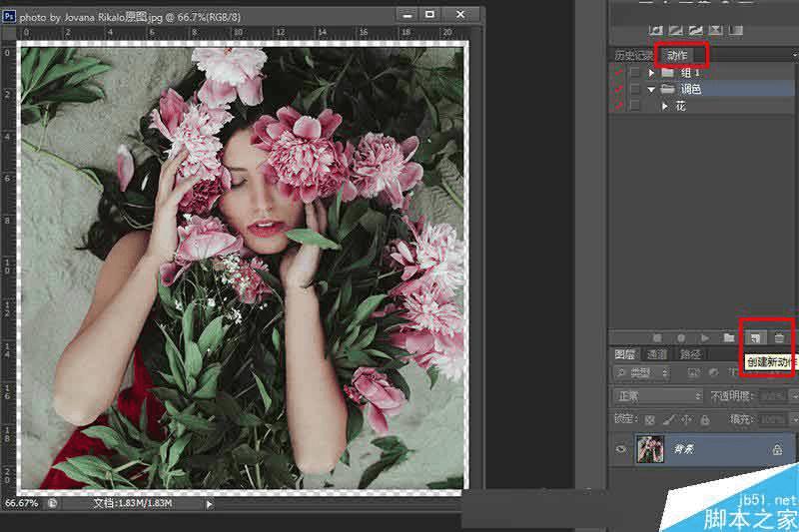Switch to the 动作 (Actions) tab
Viewport: 799px width, 532px height.
click(x=676, y=55)
